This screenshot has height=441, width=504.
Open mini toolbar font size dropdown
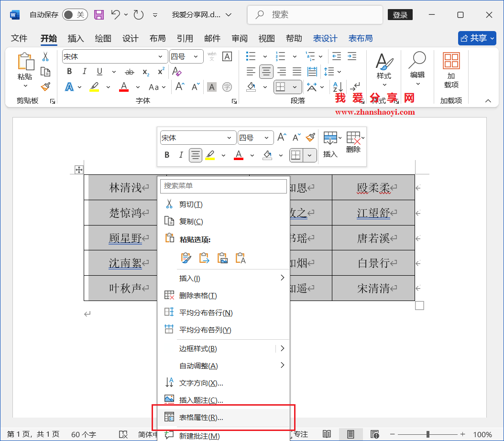pos(266,138)
